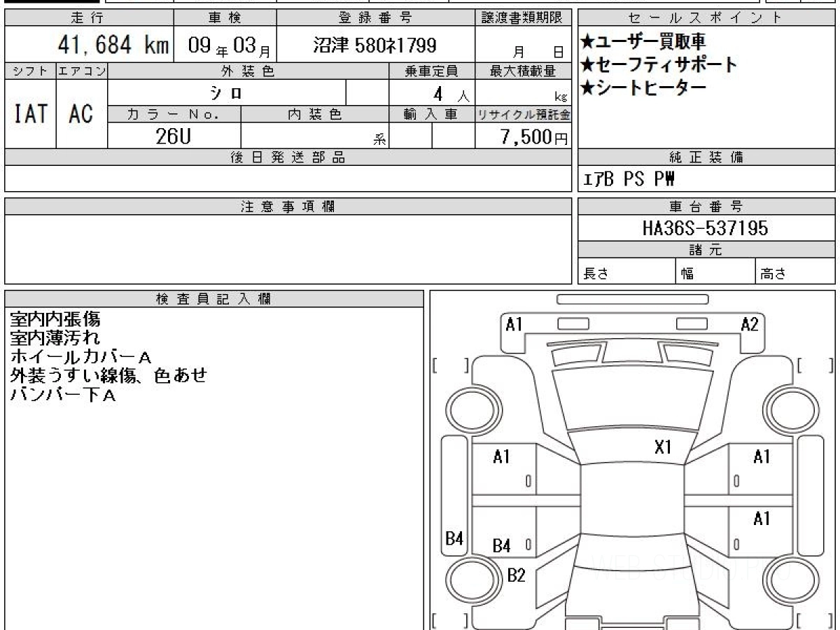Click the 検査員記入欄 heading

click(x=214, y=299)
